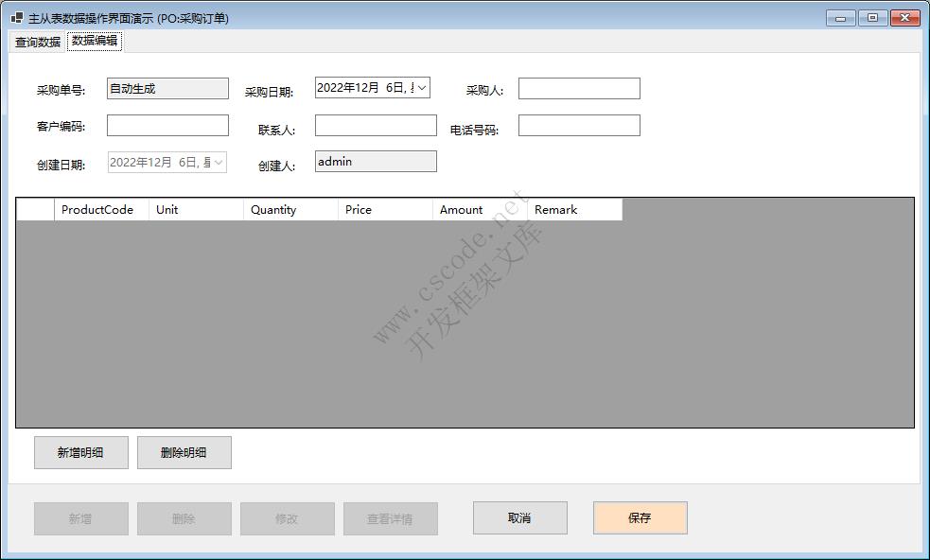Viewport: 930px width, 560px height.
Task: Click the 删除明细 button
Action: click(184, 453)
